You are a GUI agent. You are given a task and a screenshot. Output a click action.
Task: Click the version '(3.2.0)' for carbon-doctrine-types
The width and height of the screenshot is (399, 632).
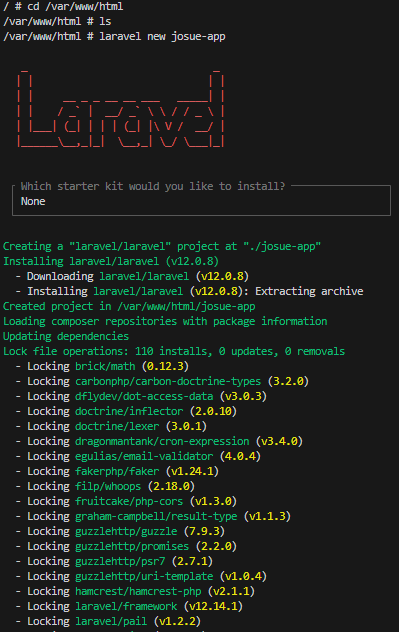click(288, 381)
